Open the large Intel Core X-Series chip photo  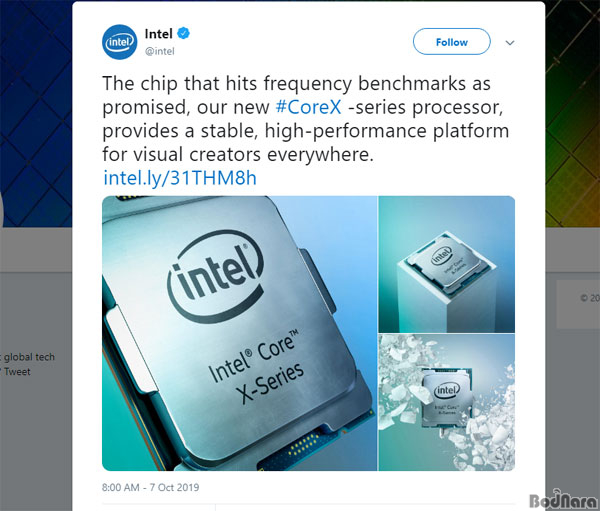(x=240, y=333)
